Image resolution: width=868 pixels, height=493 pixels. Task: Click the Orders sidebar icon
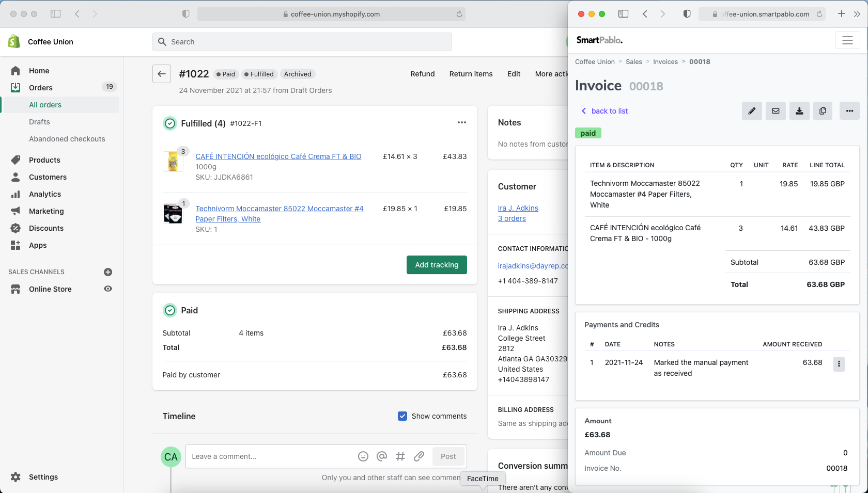pos(16,88)
